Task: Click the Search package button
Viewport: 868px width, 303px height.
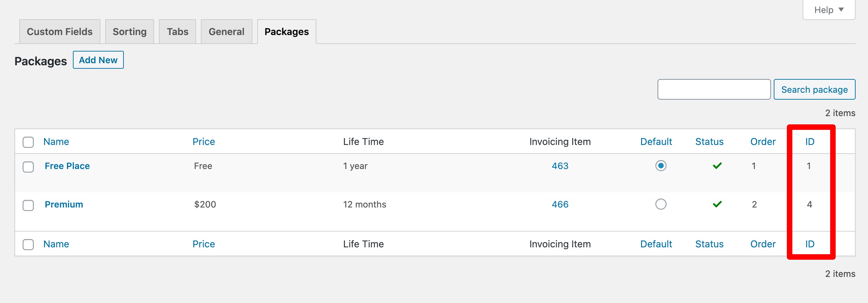Action: click(814, 90)
